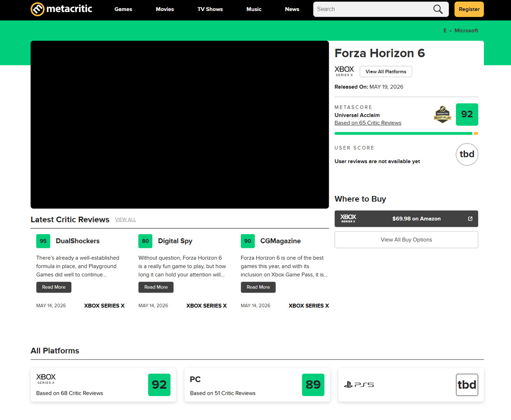Screen dimensions: 511x420
Task: Click Read More on Digital Spy review
Action: click(x=156, y=287)
